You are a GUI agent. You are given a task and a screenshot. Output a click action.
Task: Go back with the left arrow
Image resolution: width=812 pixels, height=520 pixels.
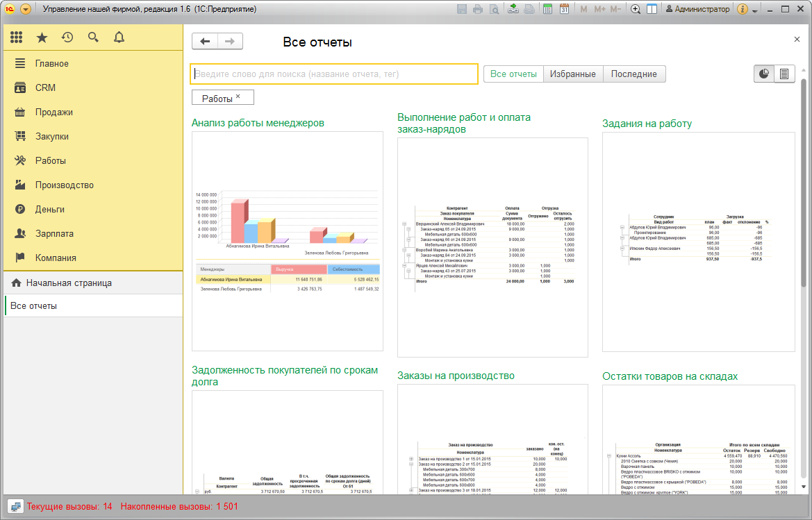coord(205,42)
